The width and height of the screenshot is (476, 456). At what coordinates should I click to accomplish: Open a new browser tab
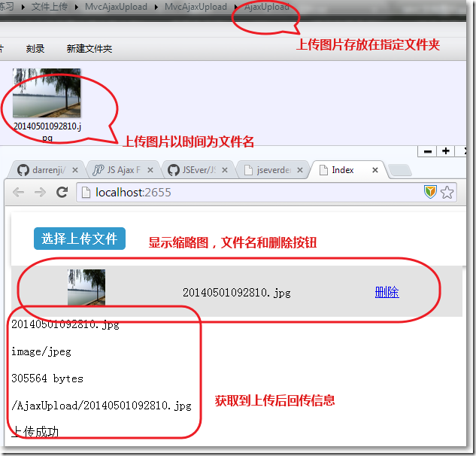(400, 170)
